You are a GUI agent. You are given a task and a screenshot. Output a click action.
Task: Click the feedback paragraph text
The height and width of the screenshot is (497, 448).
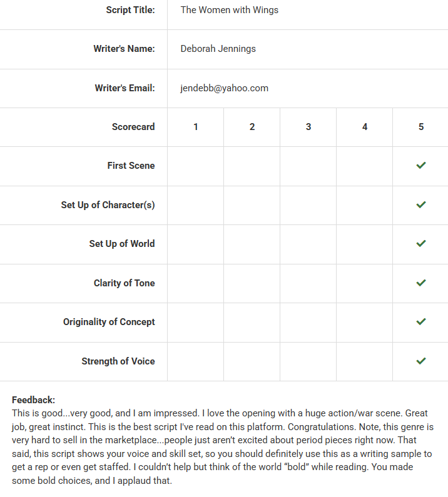pyautogui.click(x=222, y=447)
